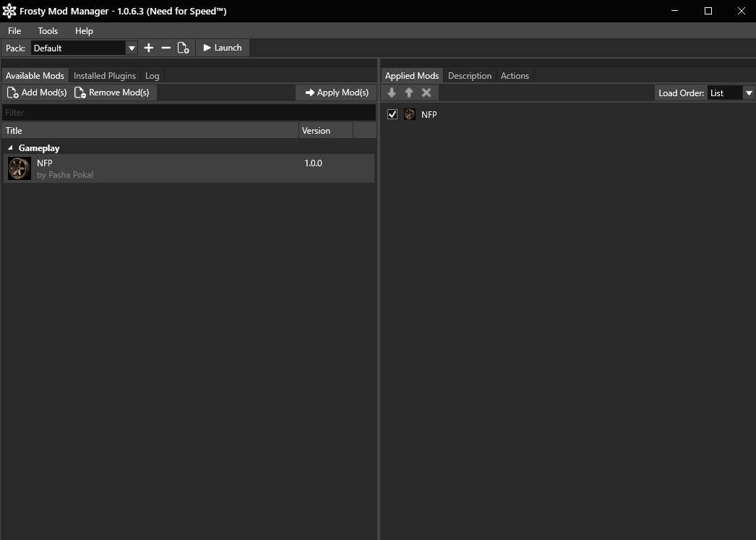Click the Frosty snowflake app icon
This screenshot has width=756, height=540.
pos(9,11)
